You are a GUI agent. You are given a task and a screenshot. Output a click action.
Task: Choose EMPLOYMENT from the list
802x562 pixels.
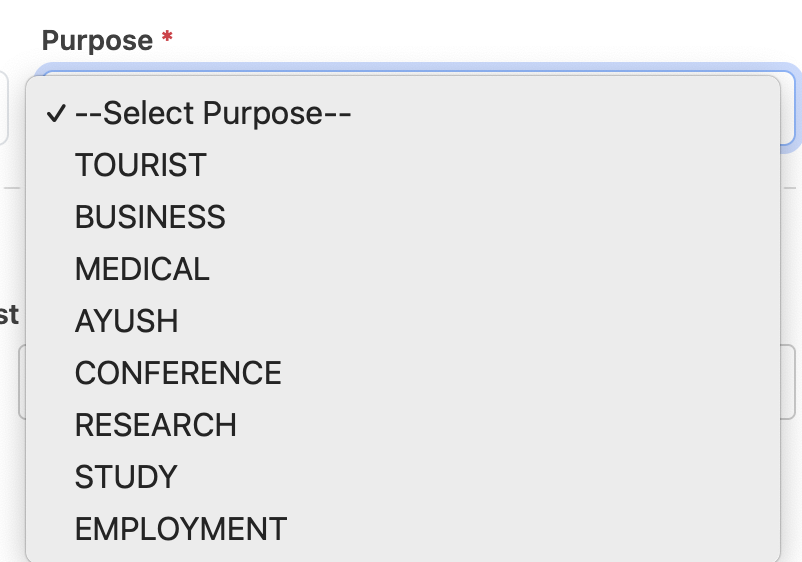click(x=180, y=529)
